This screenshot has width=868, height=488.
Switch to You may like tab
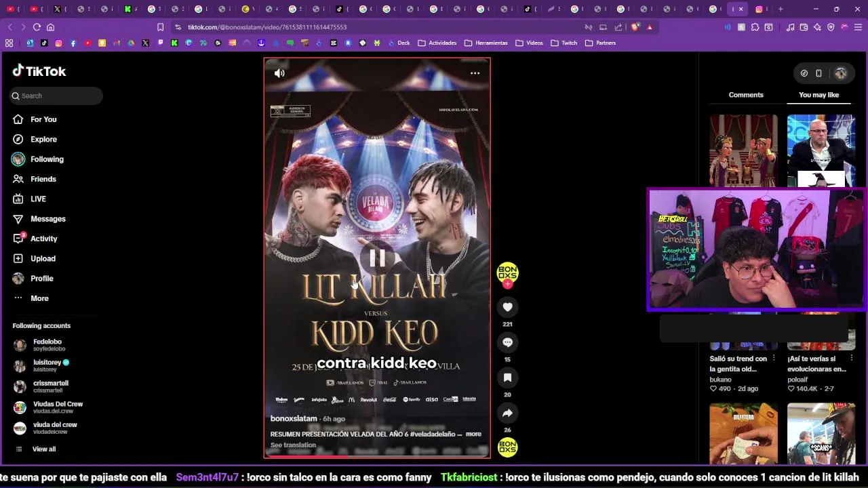tap(818, 95)
